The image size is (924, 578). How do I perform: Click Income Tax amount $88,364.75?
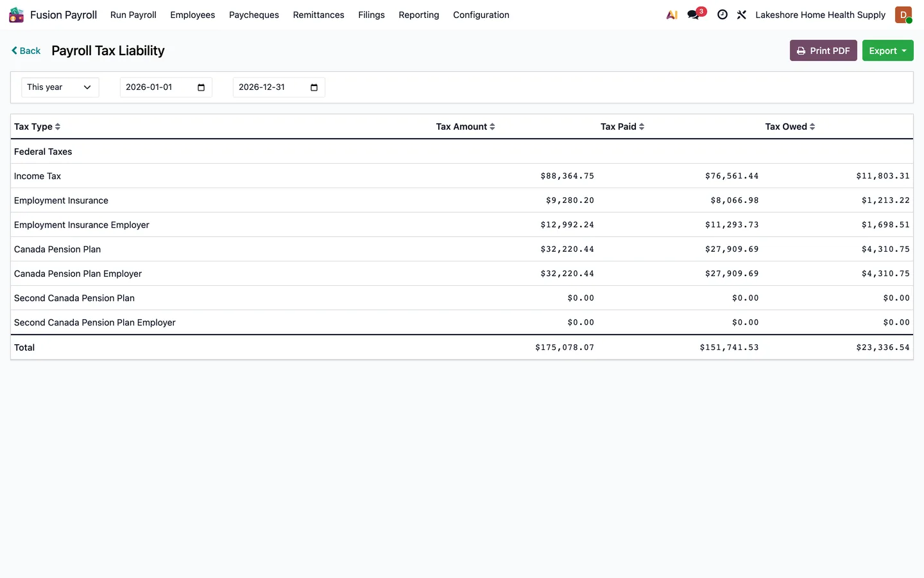[567, 176]
